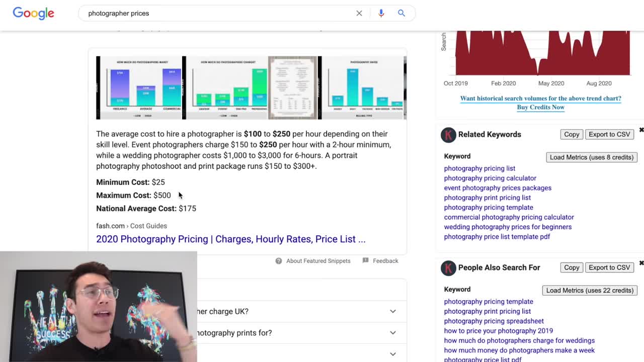Click fash.com Cost Guides breadcrumb
Viewport: 644px width, 362px height.
tap(131, 226)
